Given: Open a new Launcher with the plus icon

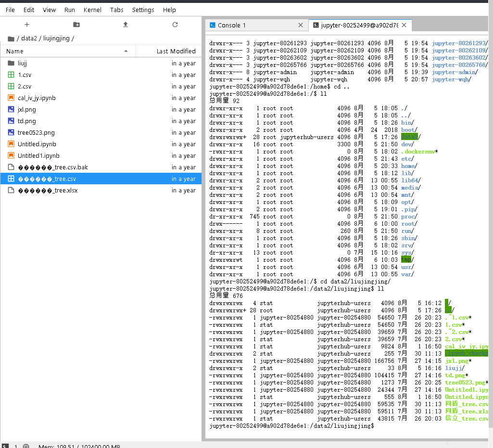Looking at the screenshot, I should coord(26,25).
